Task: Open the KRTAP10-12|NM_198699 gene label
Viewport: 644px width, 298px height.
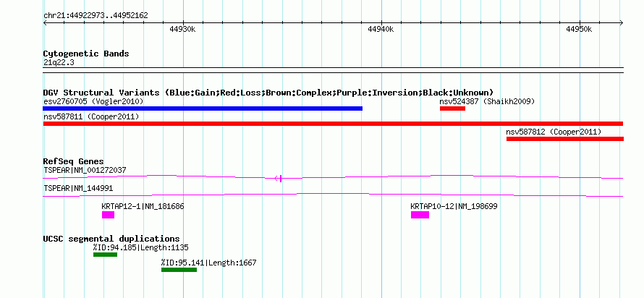Action: pyautogui.click(x=454, y=206)
